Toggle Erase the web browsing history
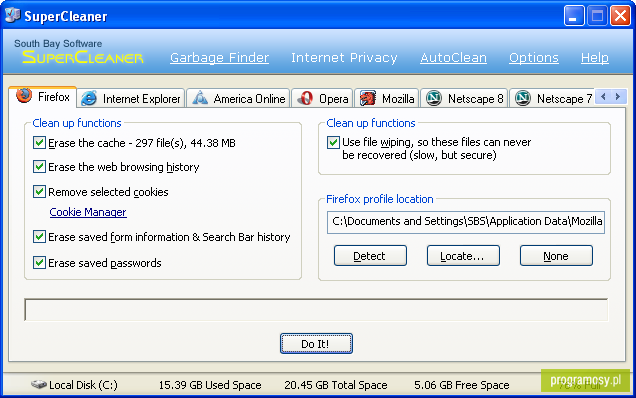 pyautogui.click(x=39, y=167)
